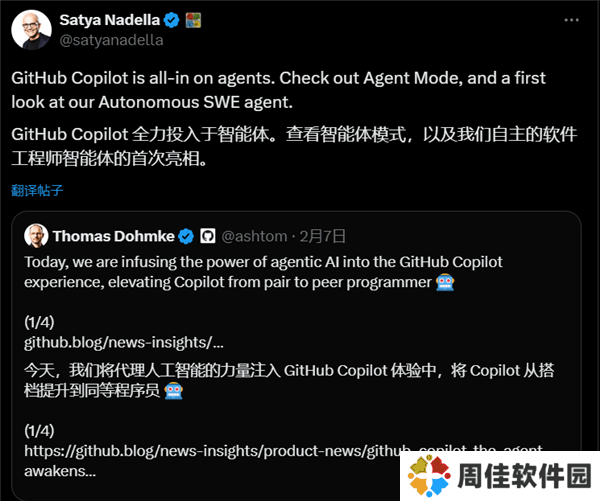600x501 pixels.
Task: Click the robot emoji after 'peer programmer'
Action: (x=445, y=282)
